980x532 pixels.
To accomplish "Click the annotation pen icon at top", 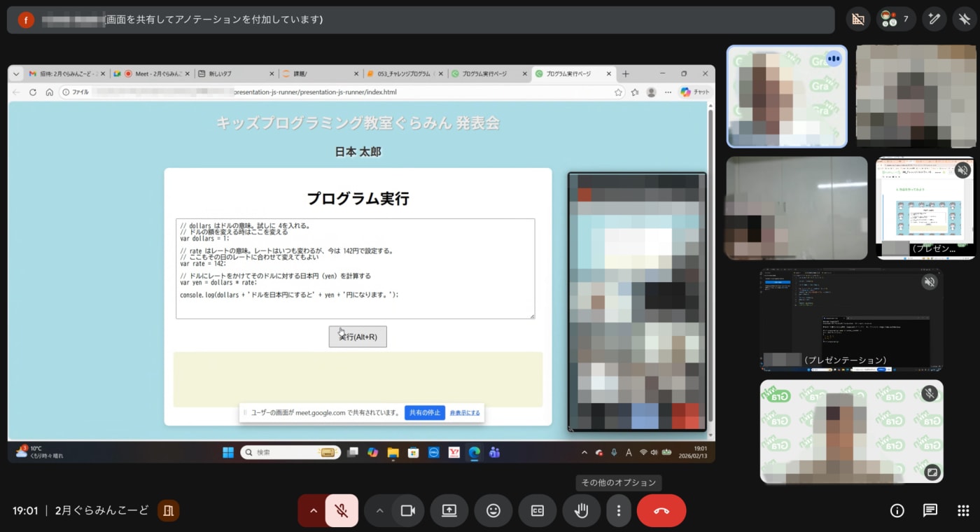I will [x=933, y=20].
